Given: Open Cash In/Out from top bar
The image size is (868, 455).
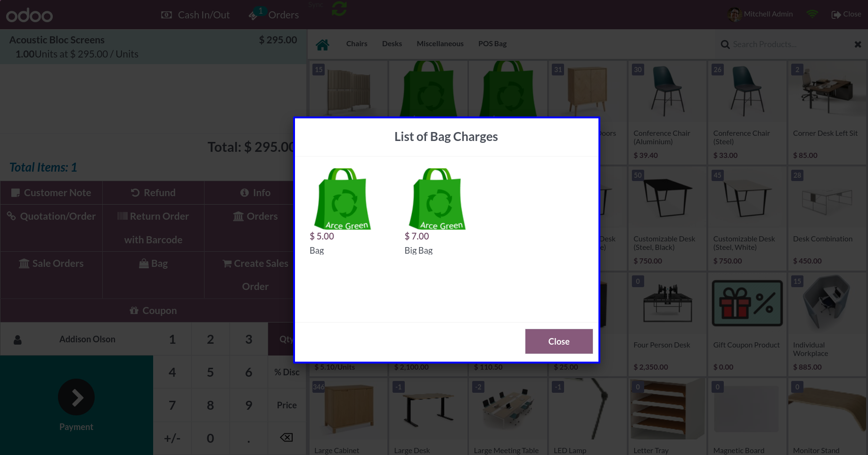Looking at the screenshot, I should 196,15.
